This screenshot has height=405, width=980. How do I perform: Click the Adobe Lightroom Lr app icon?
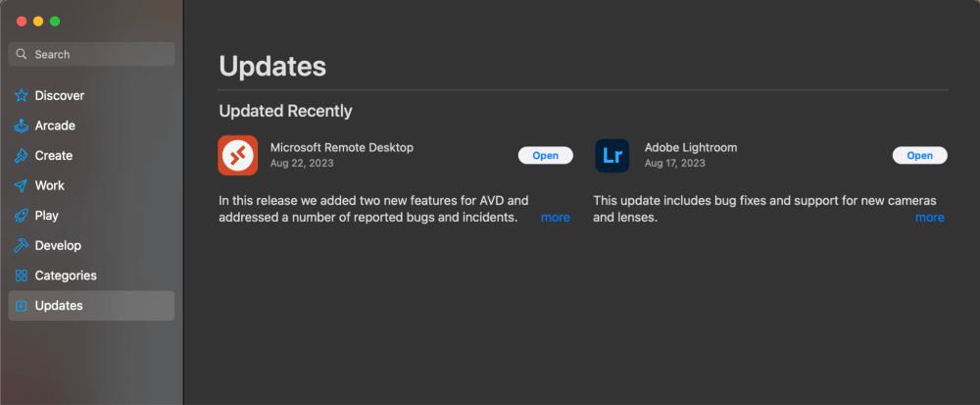tap(612, 155)
